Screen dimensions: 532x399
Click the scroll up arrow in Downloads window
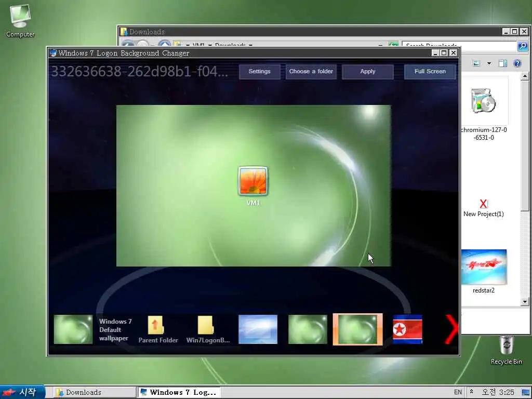tap(525, 76)
